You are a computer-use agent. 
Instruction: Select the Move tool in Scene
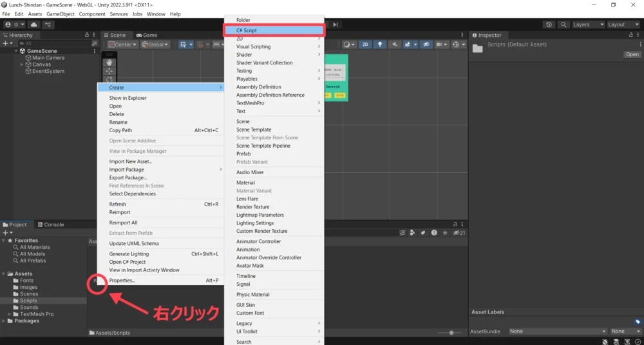tap(109, 71)
